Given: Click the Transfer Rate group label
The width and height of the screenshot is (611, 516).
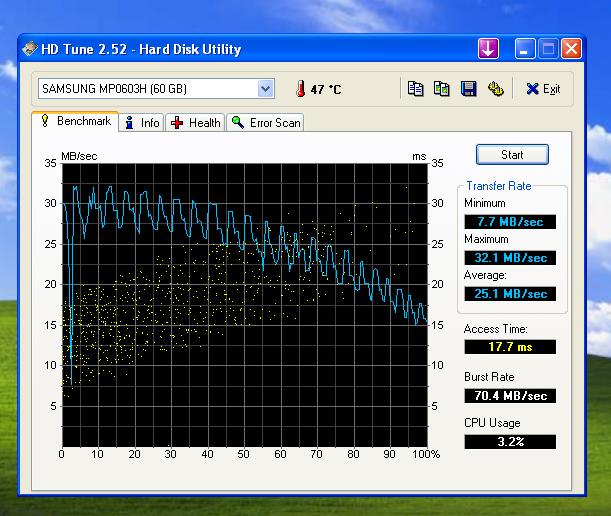Looking at the screenshot, I should click(x=499, y=186).
